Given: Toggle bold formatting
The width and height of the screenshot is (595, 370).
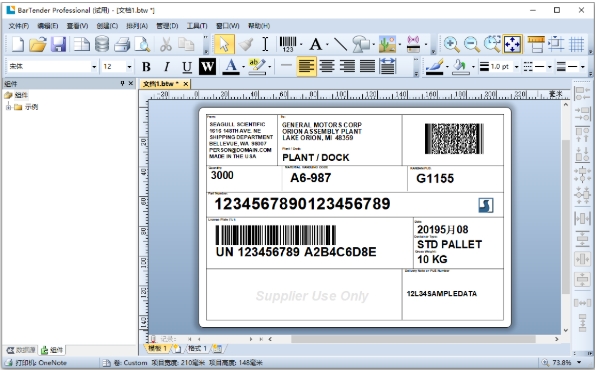Looking at the screenshot, I should coord(146,67).
